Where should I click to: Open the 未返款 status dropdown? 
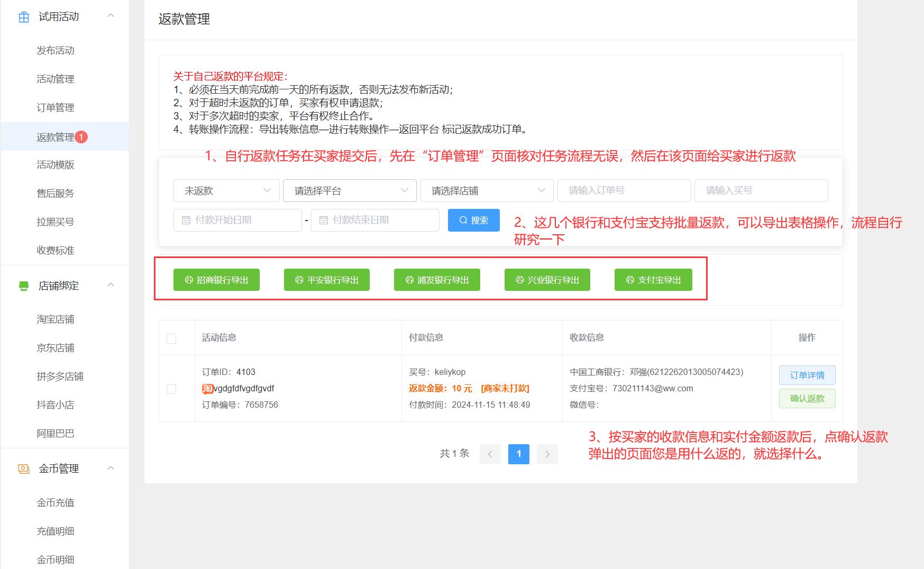coord(226,191)
